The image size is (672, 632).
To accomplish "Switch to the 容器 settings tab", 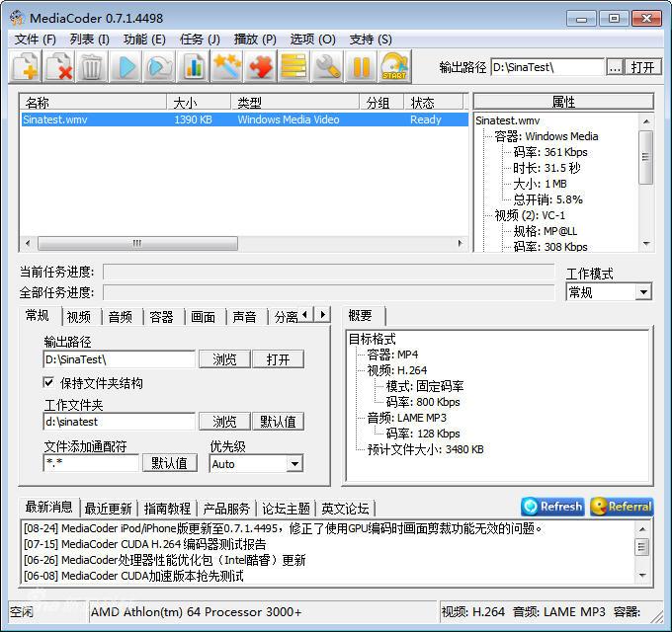I will [161, 317].
